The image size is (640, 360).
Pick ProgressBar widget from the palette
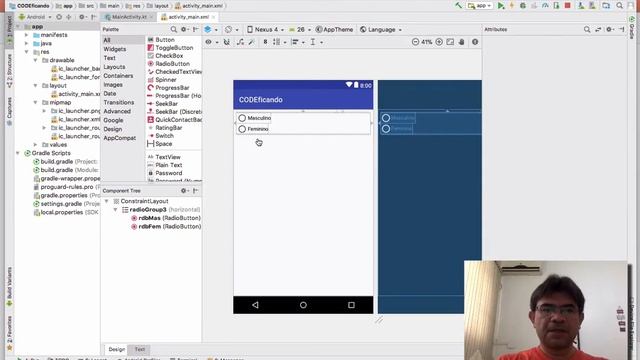(x=168, y=88)
